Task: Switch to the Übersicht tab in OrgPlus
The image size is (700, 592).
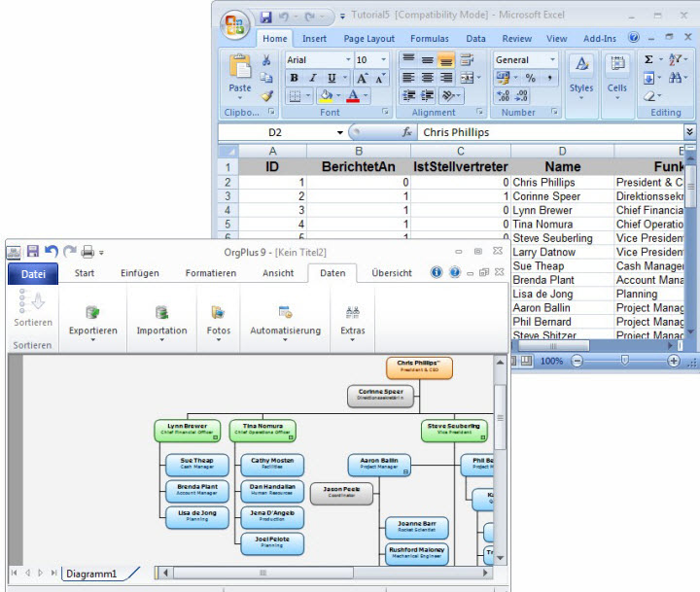Action: [x=392, y=273]
